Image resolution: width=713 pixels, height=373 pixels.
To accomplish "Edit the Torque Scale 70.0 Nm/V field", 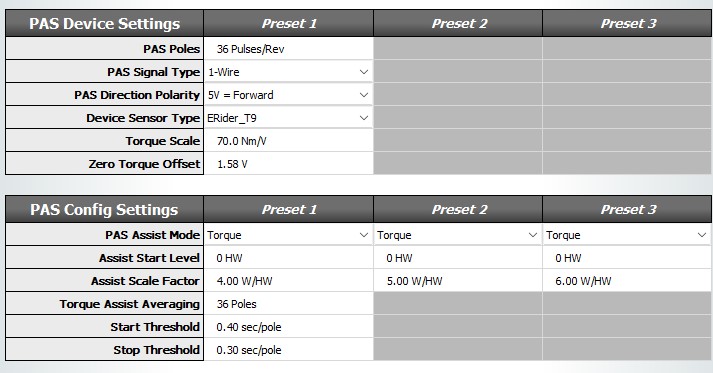I will coord(288,141).
